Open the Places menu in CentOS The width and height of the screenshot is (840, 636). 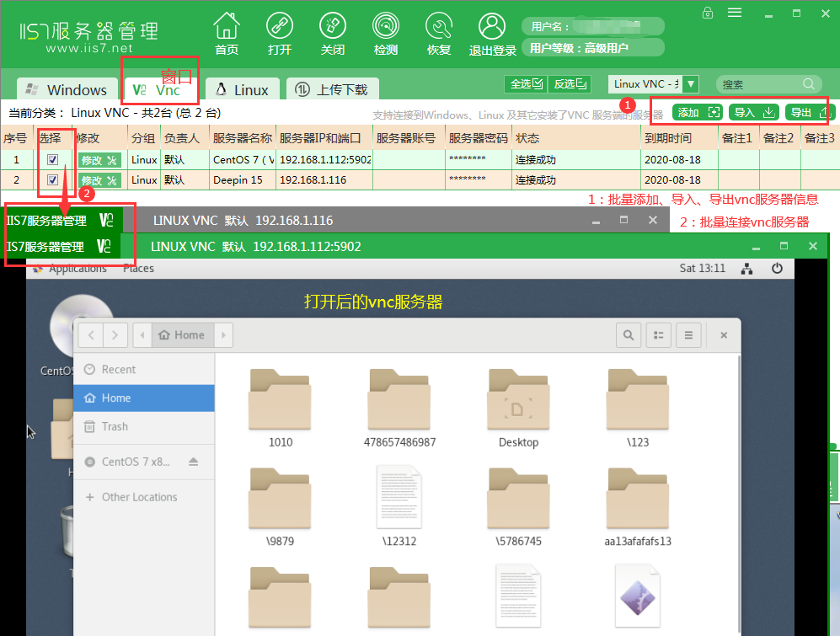click(138, 268)
